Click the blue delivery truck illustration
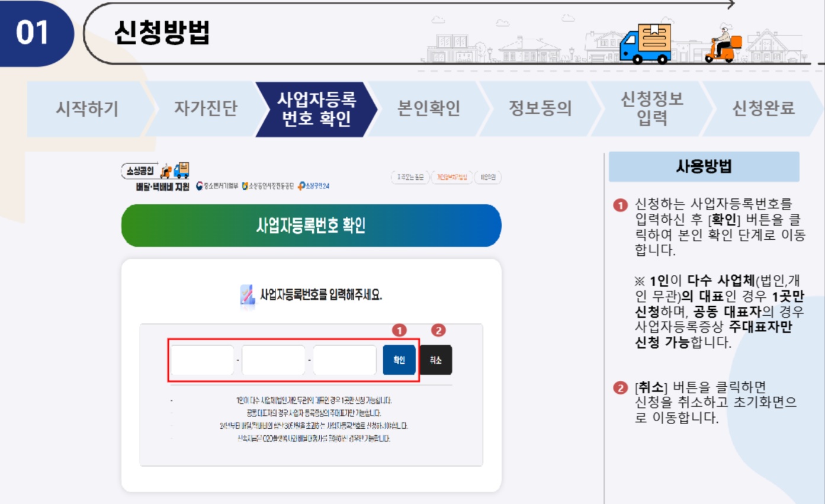Screen dimensions: 825x504 click(646, 43)
